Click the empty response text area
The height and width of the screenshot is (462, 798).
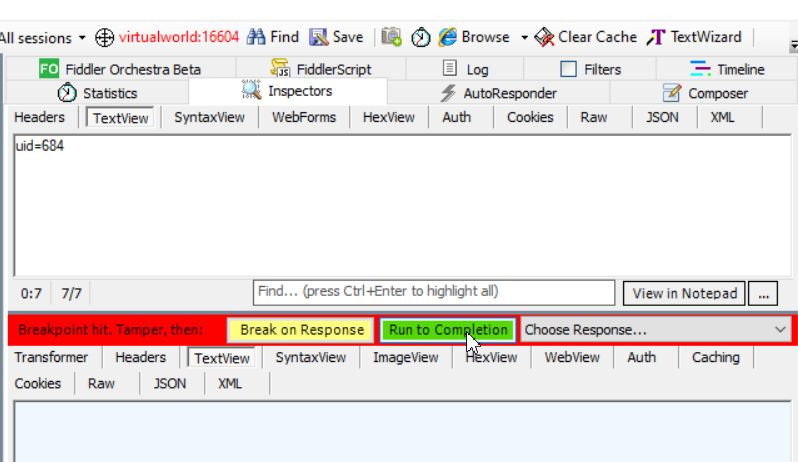[x=402, y=432]
